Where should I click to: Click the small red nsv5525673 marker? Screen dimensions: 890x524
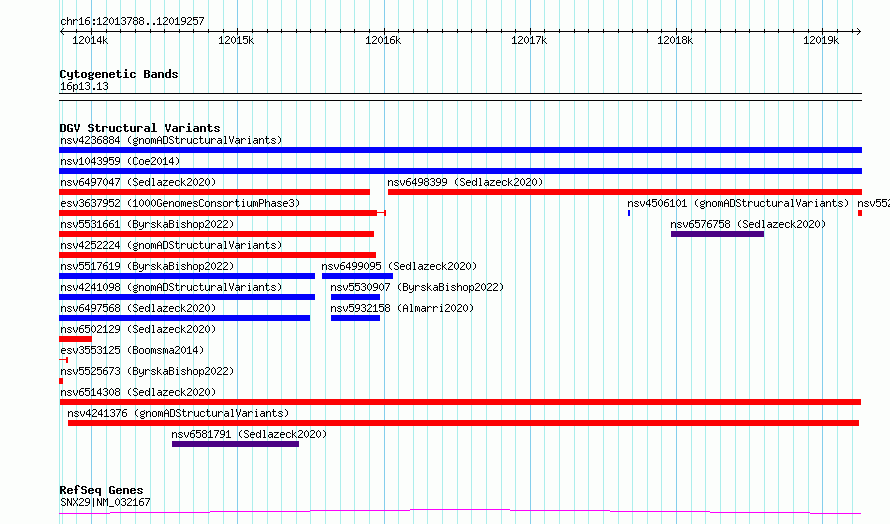click(61, 381)
